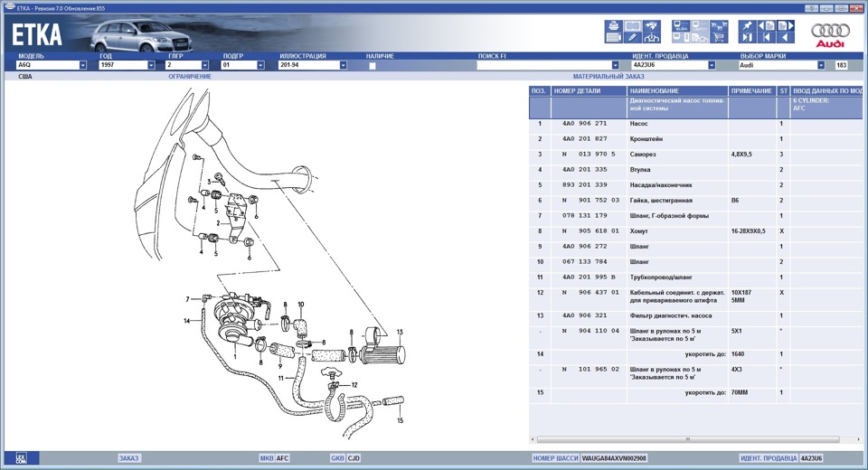Click the handshake icon
This screenshot has width=868, height=470.
652,26
